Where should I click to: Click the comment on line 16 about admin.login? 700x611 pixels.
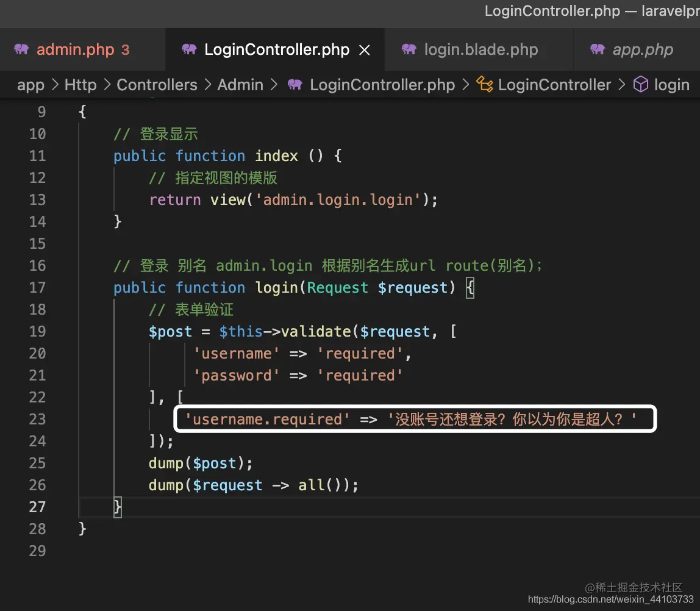click(x=328, y=265)
